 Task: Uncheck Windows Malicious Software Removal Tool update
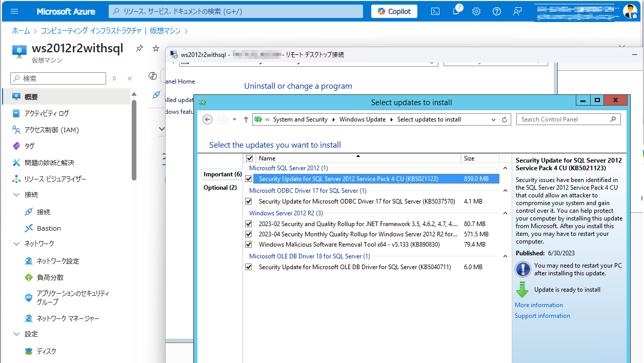249,244
